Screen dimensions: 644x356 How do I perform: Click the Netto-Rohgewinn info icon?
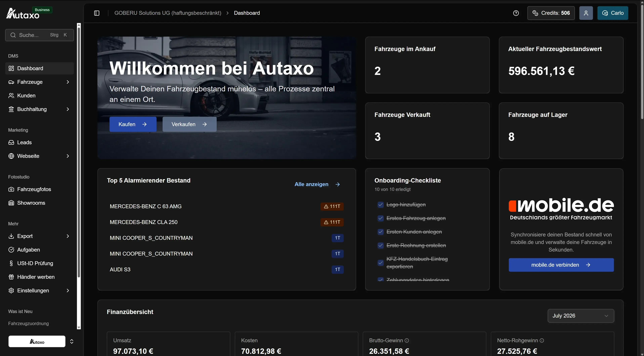click(542, 340)
